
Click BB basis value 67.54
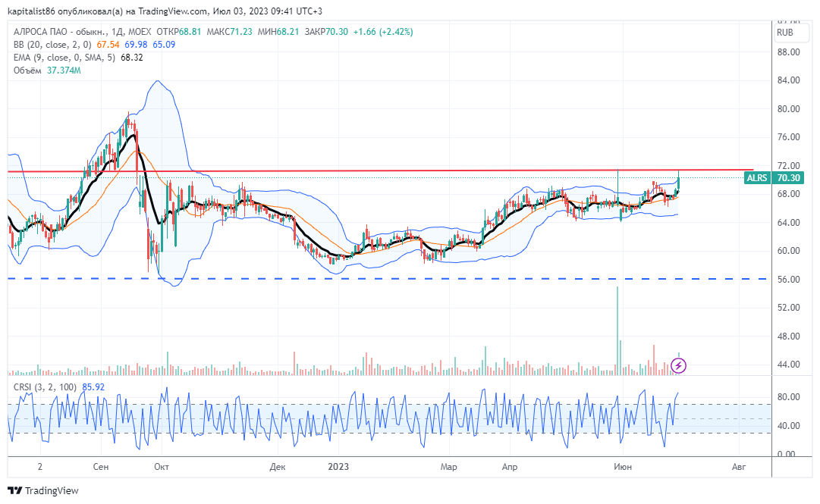coord(108,45)
